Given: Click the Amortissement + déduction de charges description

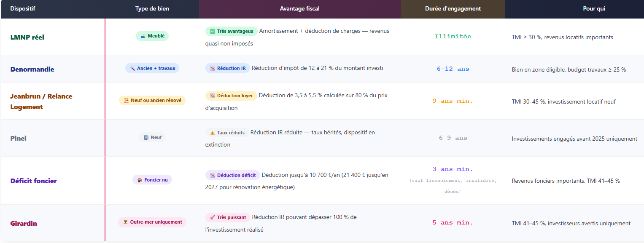Looking at the screenshot, I should (297, 37).
